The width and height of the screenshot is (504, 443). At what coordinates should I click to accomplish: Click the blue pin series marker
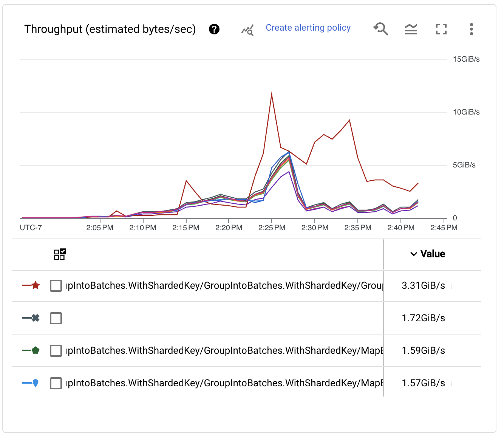tap(35, 383)
